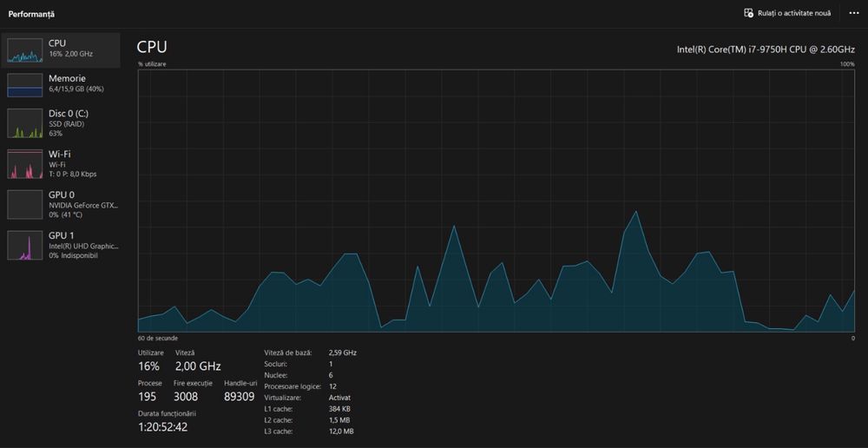Click the CPU utilization graph area

point(496,201)
